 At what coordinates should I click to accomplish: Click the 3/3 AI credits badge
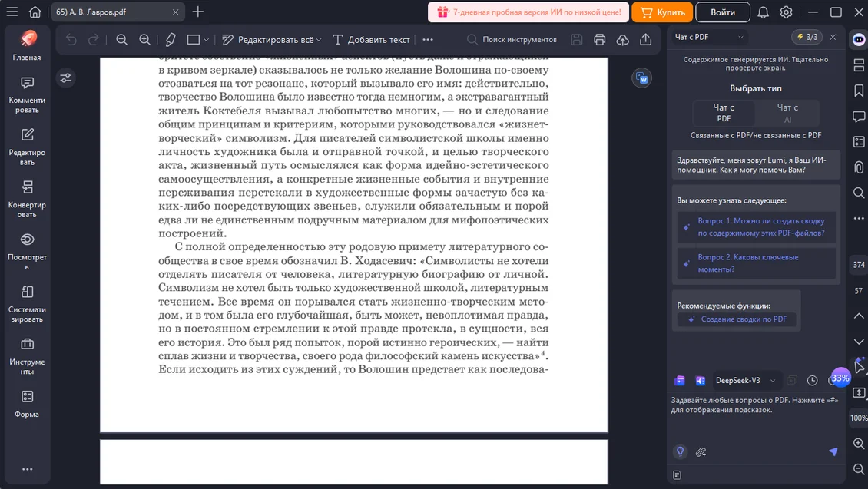pyautogui.click(x=807, y=37)
